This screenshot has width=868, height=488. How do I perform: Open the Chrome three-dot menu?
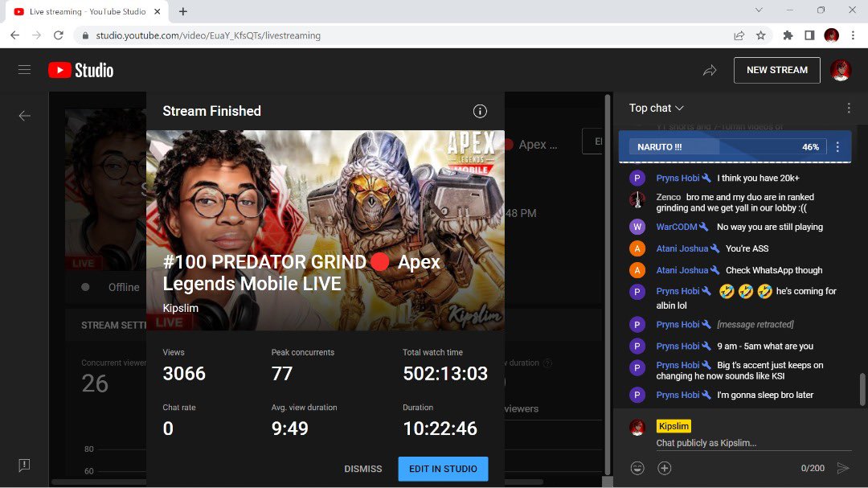point(853,35)
